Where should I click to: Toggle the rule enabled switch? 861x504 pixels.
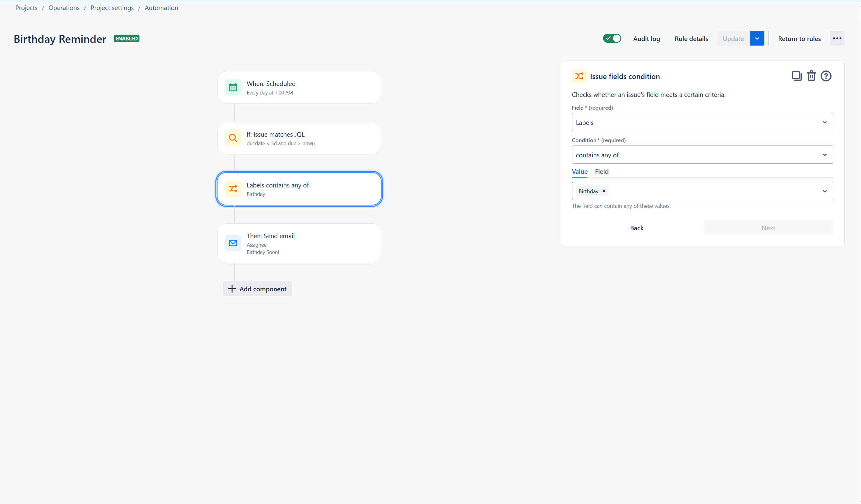[x=612, y=38]
